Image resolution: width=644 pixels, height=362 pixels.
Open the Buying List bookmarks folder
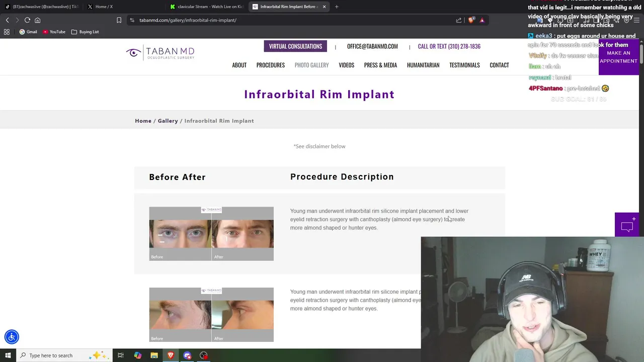tap(85, 32)
